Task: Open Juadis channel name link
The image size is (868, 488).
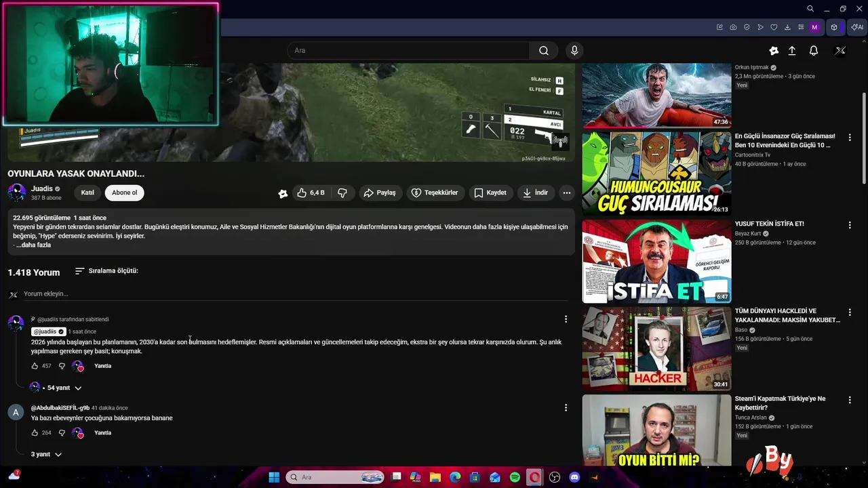Action: click(41, 188)
